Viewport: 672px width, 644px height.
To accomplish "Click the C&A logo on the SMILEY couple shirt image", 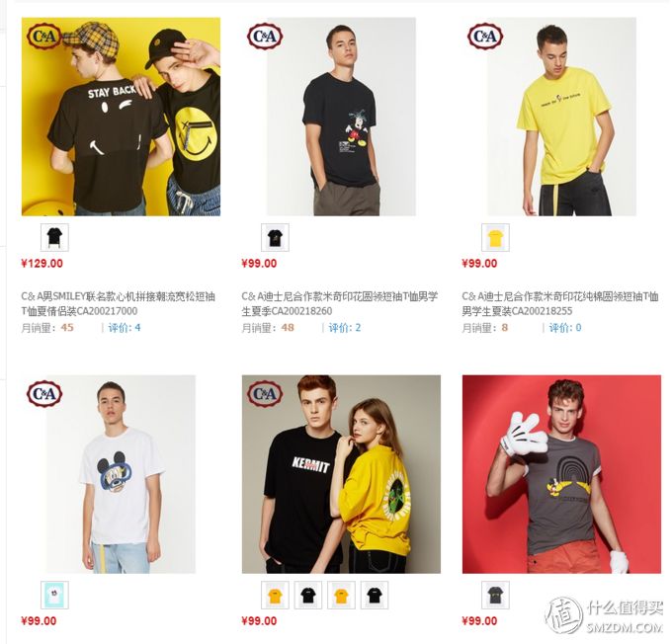I will coord(44,36).
